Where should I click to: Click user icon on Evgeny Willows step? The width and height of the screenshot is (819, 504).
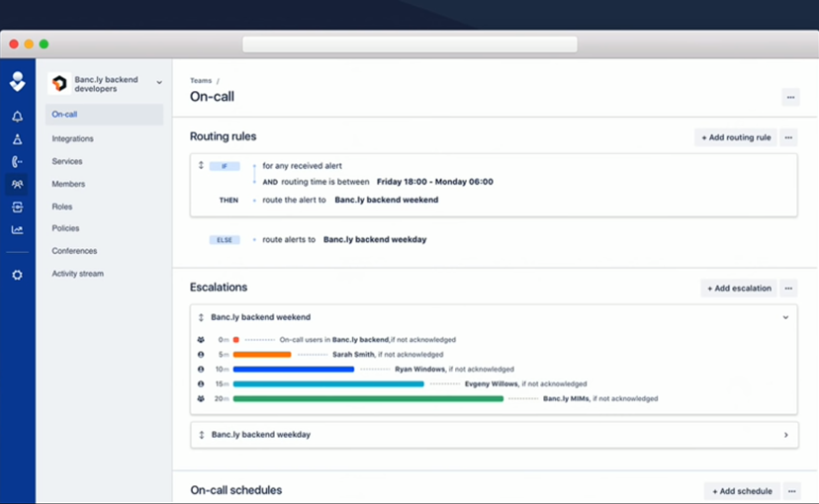[x=201, y=383]
